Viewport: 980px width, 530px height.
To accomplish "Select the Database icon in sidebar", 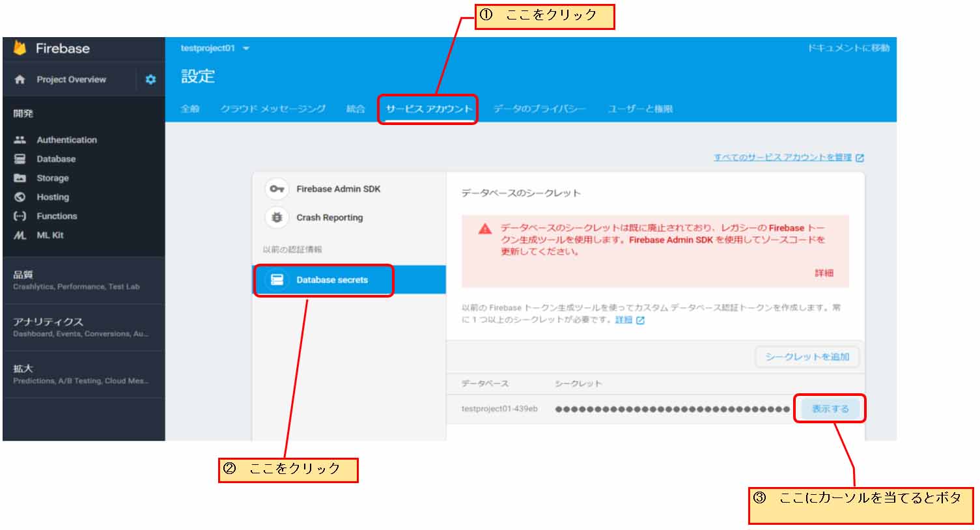I will [x=20, y=159].
